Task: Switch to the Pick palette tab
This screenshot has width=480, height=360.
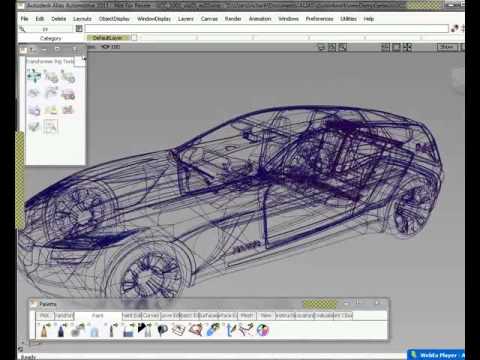Action: coord(45,315)
